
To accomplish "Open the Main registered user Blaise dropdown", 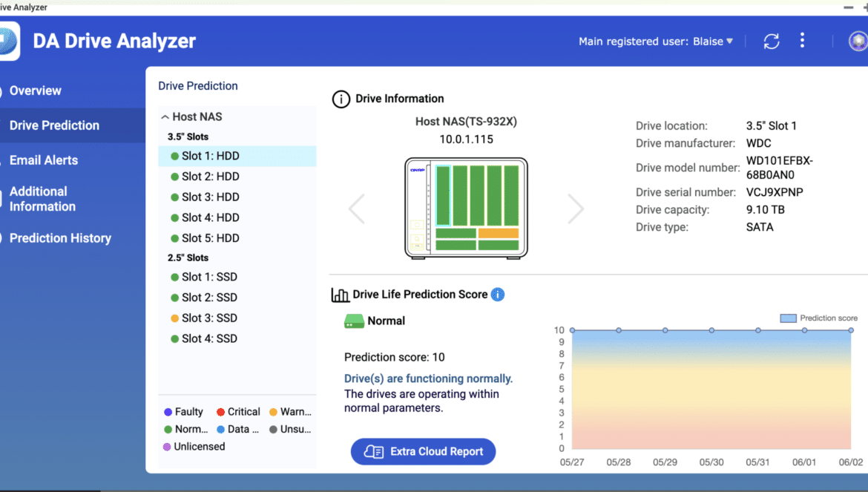I will (x=655, y=42).
